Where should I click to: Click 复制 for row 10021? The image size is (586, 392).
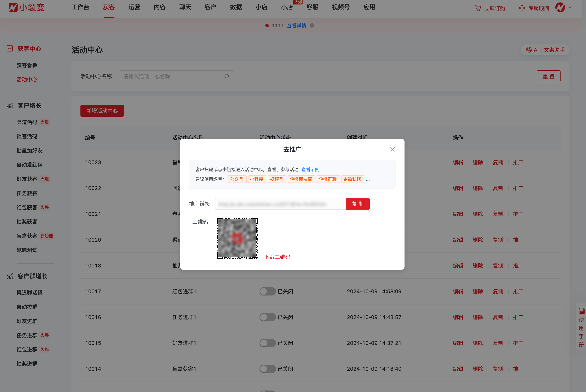[x=498, y=214]
